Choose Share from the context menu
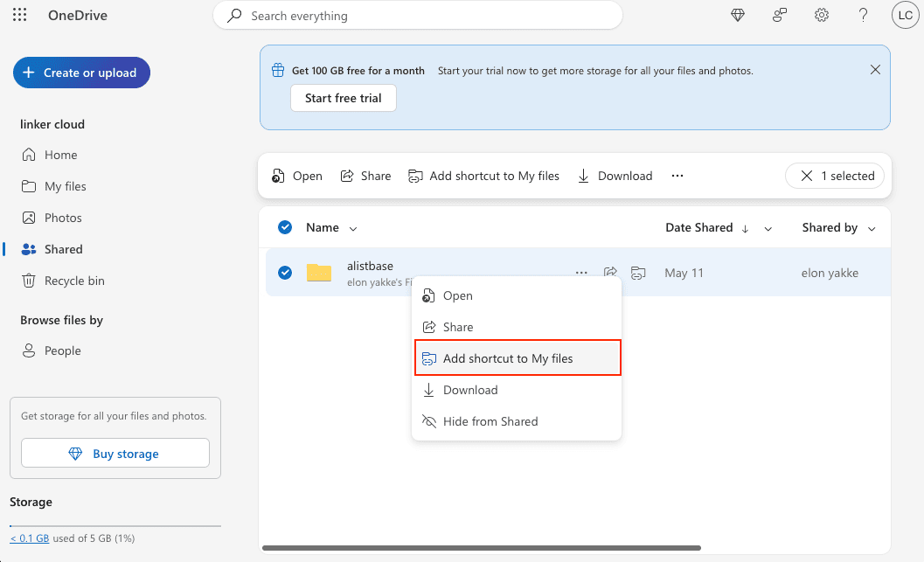This screenshot has height=562, width=924. click(x=517, y=327)
